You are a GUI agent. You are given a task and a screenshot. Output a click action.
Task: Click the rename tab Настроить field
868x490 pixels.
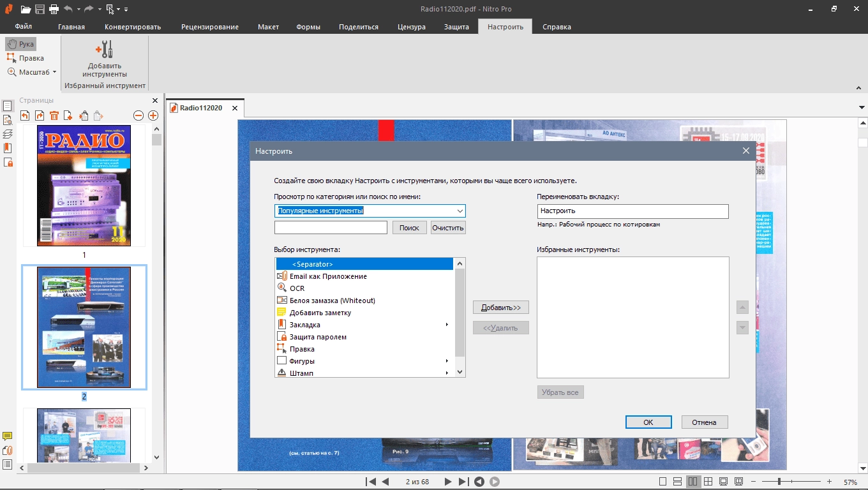click(632, 211)
